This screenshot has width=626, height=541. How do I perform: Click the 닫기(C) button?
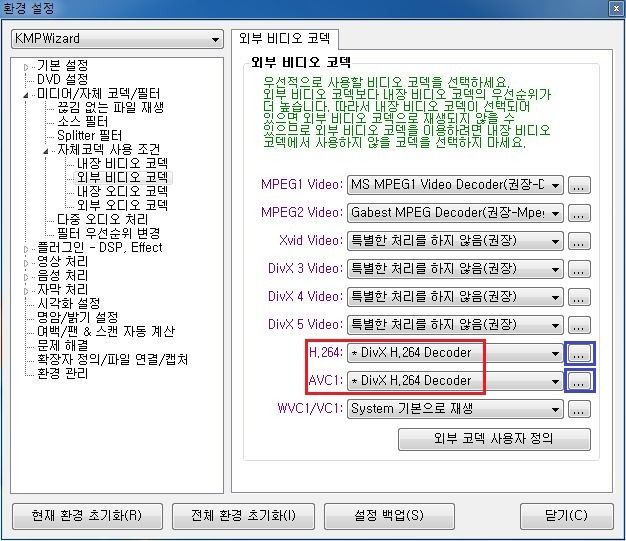tap(567, 516)
